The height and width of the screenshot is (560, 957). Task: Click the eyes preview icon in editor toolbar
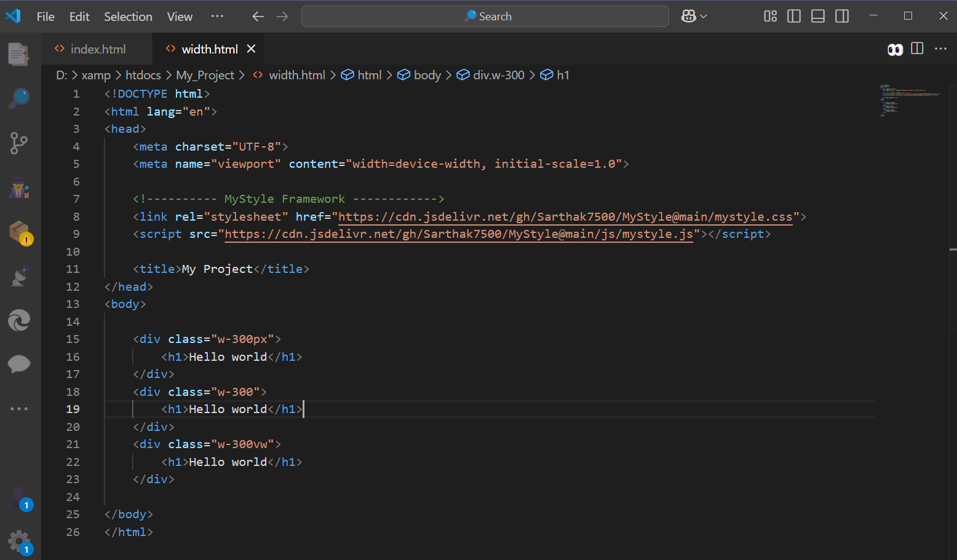(x=895, y=49)
